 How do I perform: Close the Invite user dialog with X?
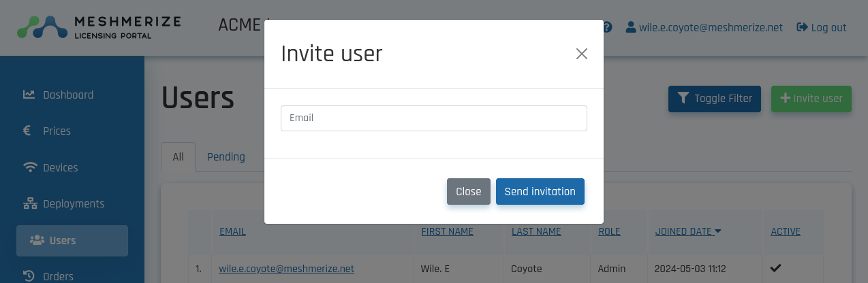click(581, 54)
